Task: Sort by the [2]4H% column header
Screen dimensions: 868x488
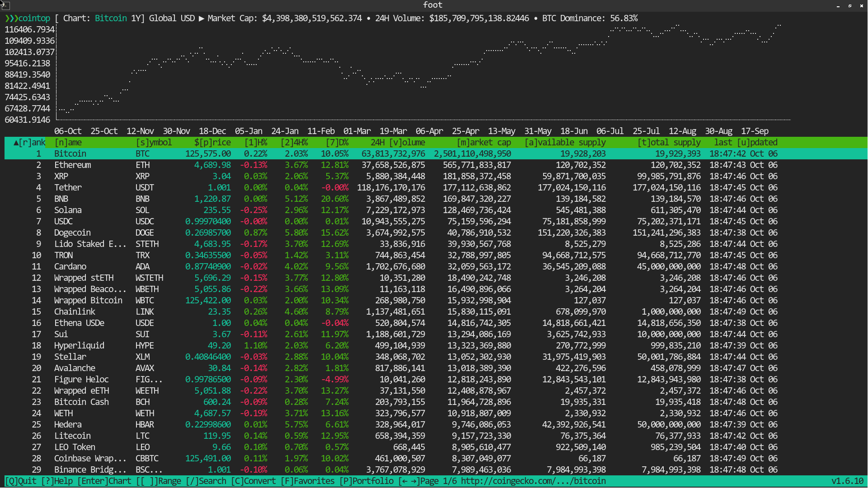Action: point(294,143)
